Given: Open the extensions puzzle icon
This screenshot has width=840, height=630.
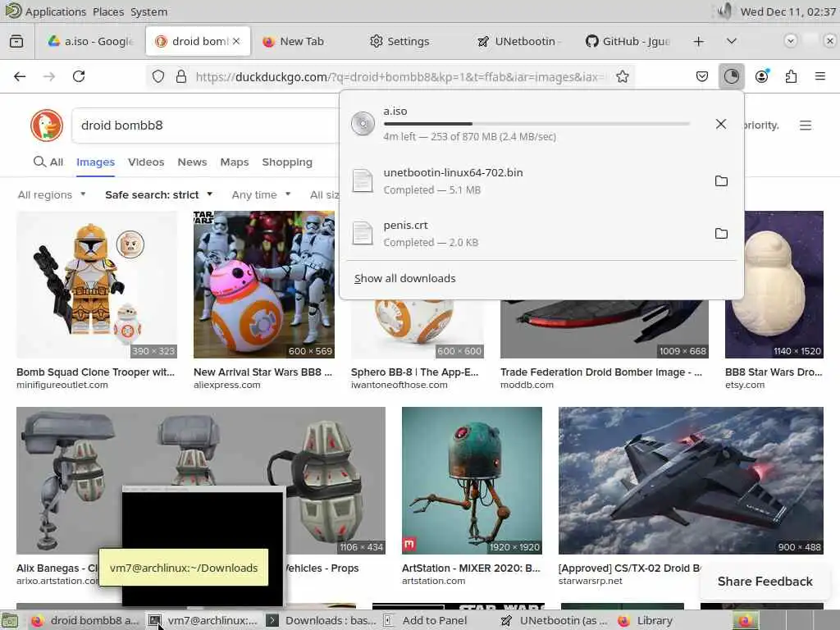Looking at the screenshot, I should pos(792,76).
